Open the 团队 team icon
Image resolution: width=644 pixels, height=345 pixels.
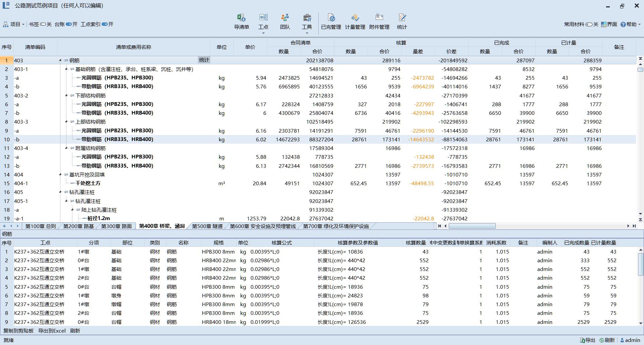click(285, 17)
